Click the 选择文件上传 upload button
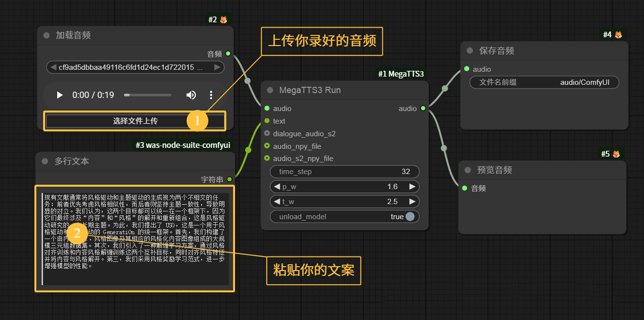644x320 pixels. click(135, 121)
